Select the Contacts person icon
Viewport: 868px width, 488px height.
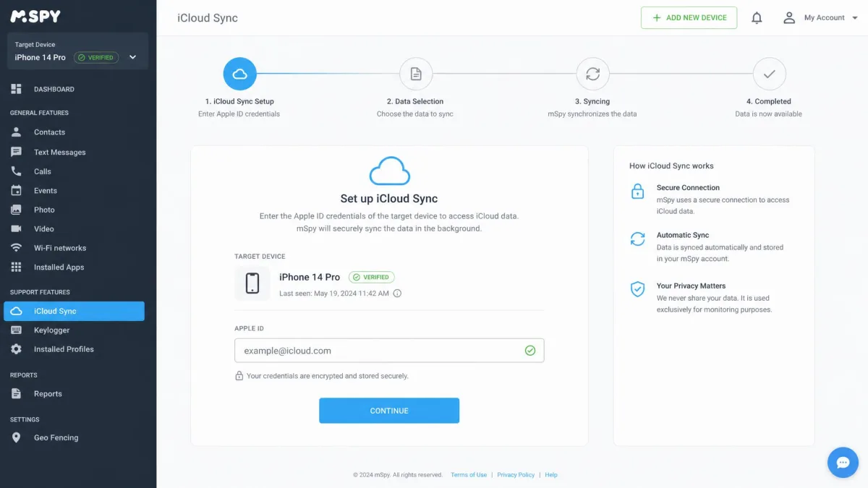coord(16,132)
